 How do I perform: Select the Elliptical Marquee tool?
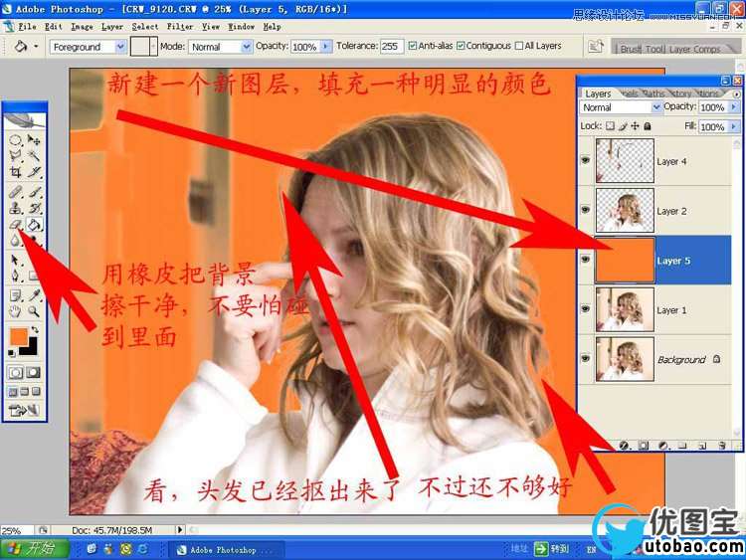[16, 140]
